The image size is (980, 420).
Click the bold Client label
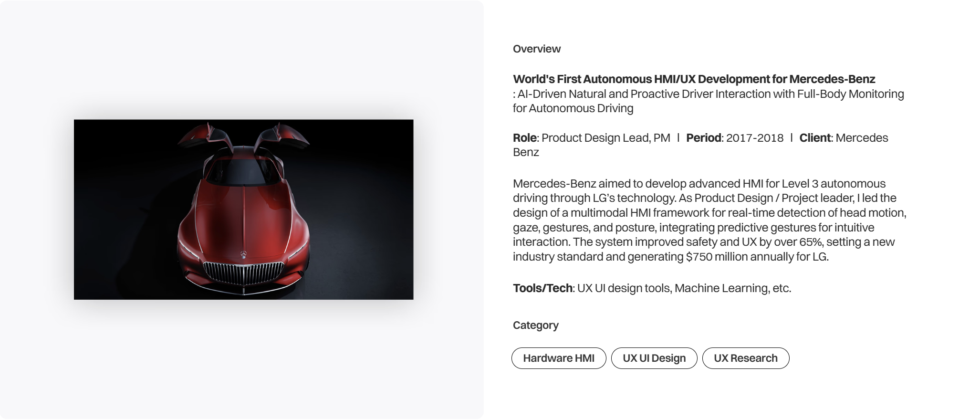coord(815,138)
